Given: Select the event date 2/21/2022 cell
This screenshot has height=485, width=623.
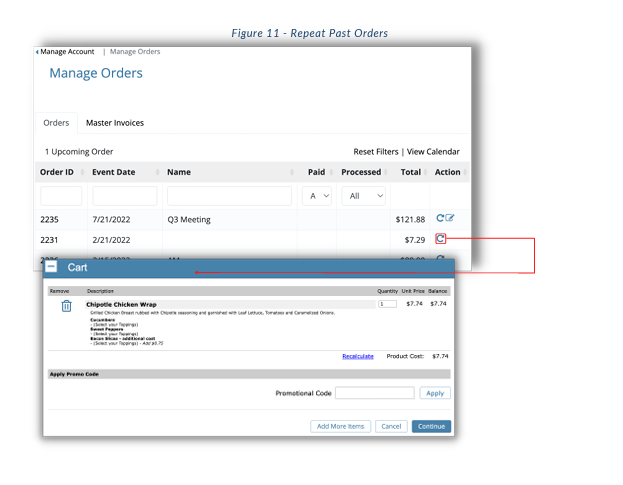Looking at the screenshot, I should click(111, 240).
